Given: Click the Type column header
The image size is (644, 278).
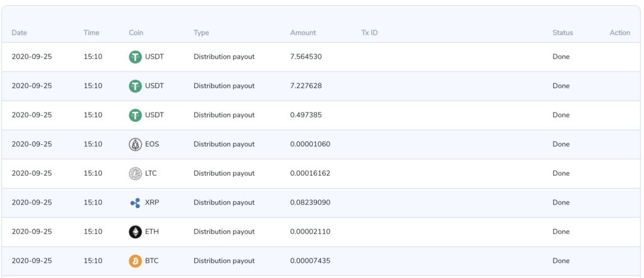Looking at the screenshot, I should click(x=201, y=33).
